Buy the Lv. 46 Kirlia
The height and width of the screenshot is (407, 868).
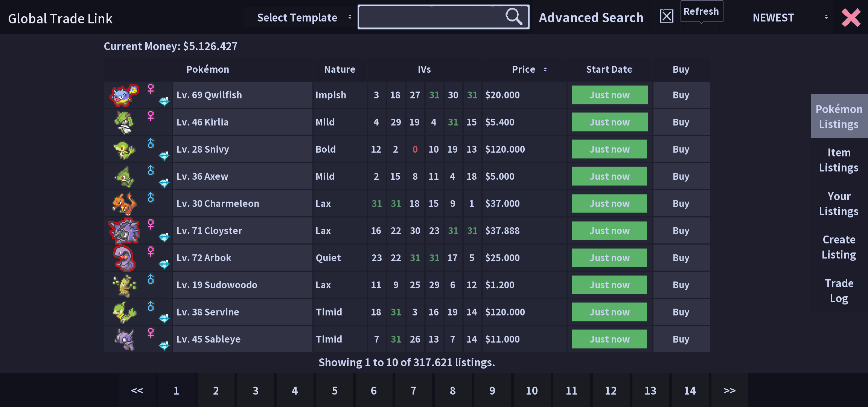pyautogui.click(x=681, y=122)
